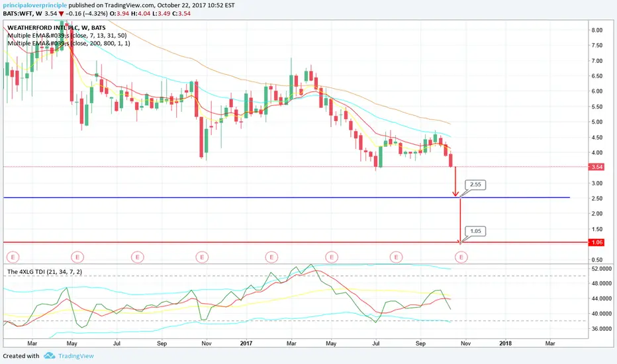Viewport: 617px width, 364px height.
Task: Click the L:3.49 low value in header
Action: click(x=162, y=13)
